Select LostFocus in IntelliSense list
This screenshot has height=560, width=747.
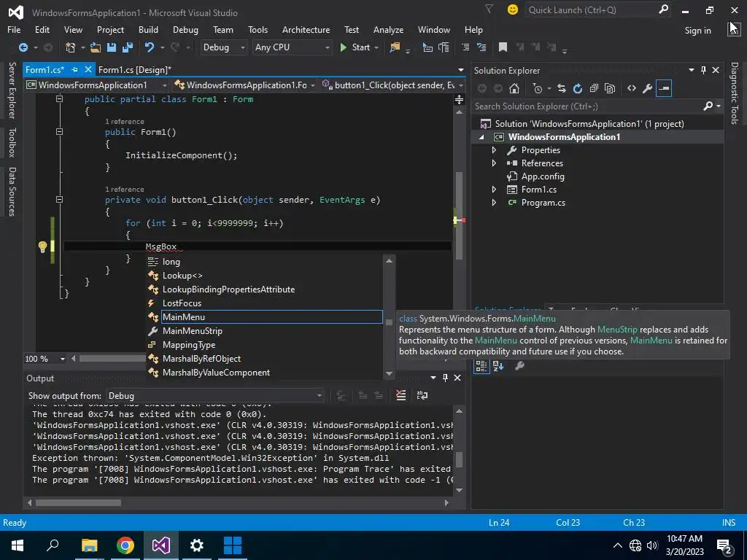[265, 303]
